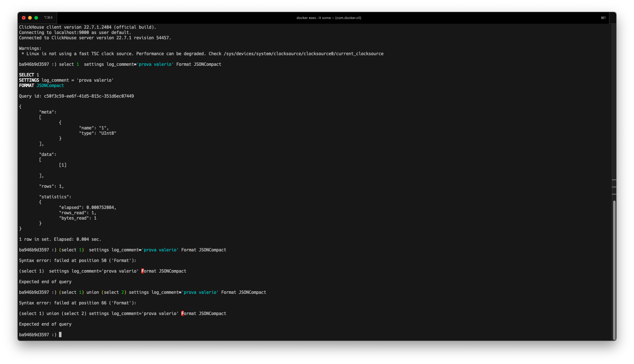The width and height of the screenshot is (634, 364).
Task: Click the cyan JSONCompact format keyword
Action: (50, 85)
